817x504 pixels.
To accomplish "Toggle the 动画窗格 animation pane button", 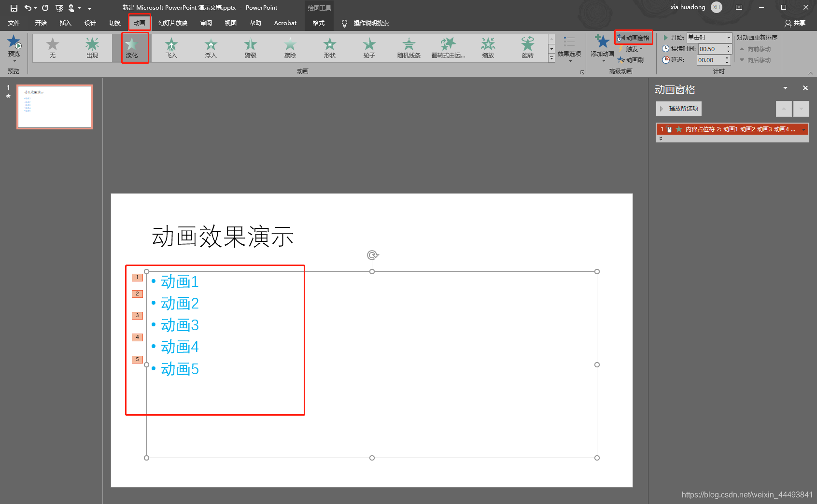I will pyautogui.click(x=634, y=38).
